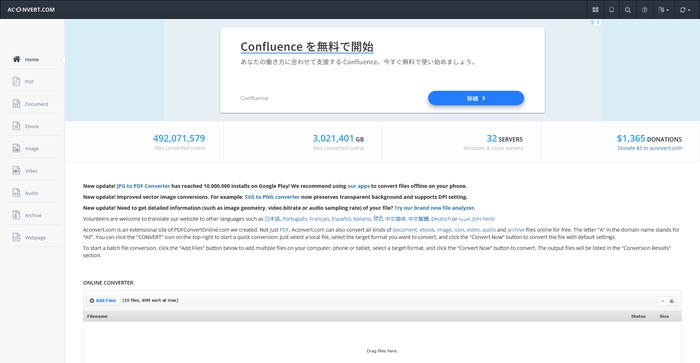Open 'Try our brand new file analyzer' link
Image resolution: width=700 pixels, height=363 pixels.
tap(433, 208)
